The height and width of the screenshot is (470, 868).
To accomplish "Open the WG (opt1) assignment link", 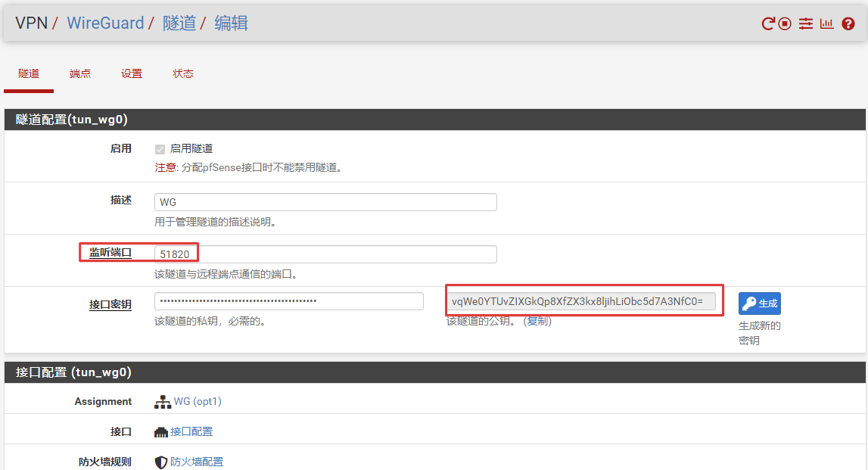I will (198, 401).
